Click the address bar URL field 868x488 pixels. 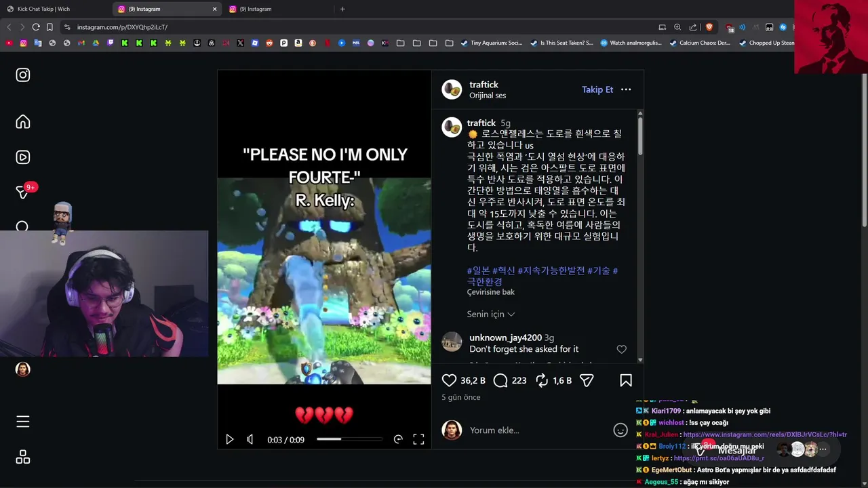[359, 27]
